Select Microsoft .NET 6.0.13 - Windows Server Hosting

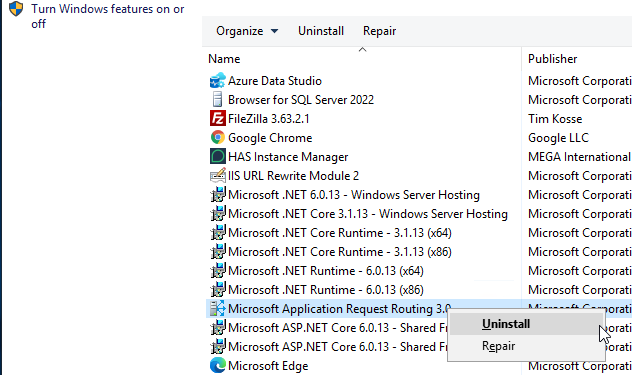(x=354, y=194)
